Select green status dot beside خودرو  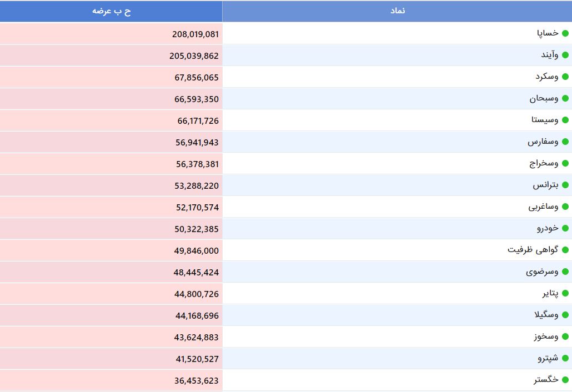coord(565,228)
